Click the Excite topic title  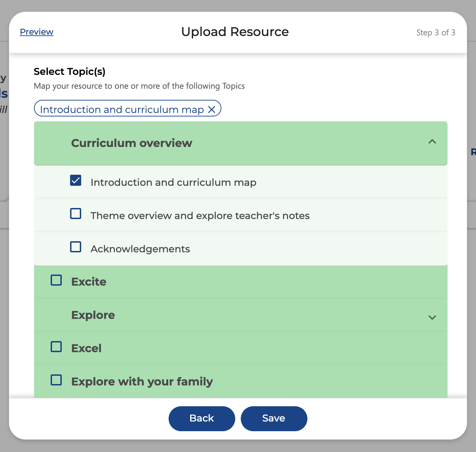89,282
